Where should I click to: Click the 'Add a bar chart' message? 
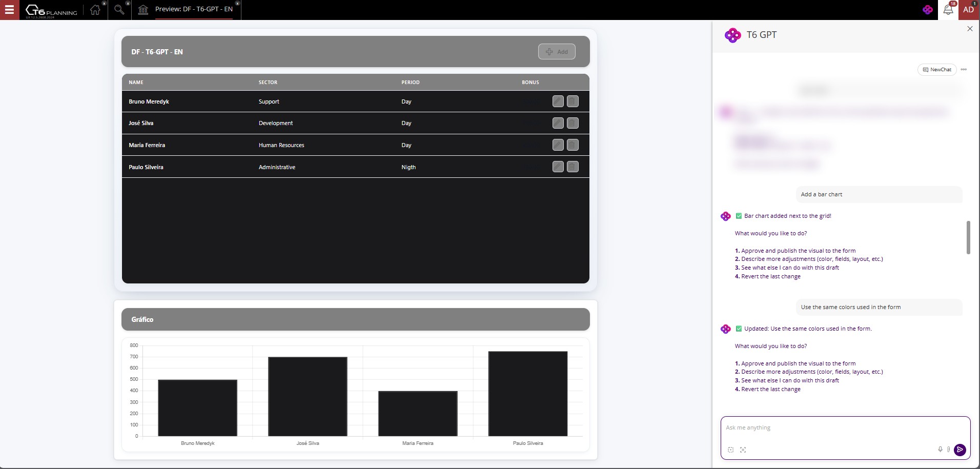coord(879,194)
